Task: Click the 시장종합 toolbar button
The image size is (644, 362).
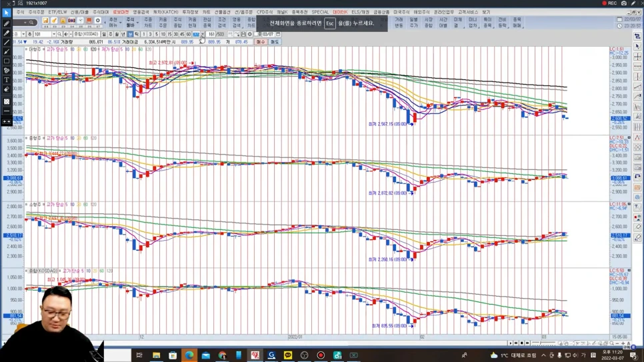Action: [429, 22]
